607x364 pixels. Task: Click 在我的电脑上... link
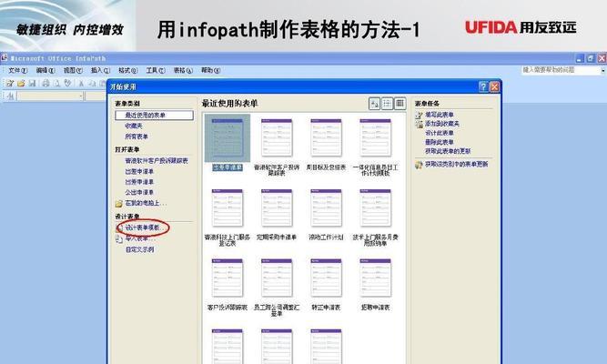click(x=146, y=203)
